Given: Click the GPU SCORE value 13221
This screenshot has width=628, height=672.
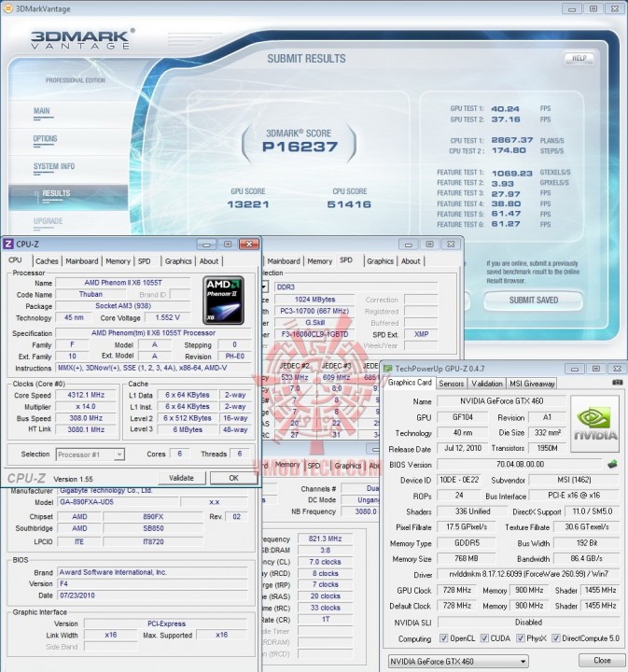Looking at the screenshot, I should (248, 204).
